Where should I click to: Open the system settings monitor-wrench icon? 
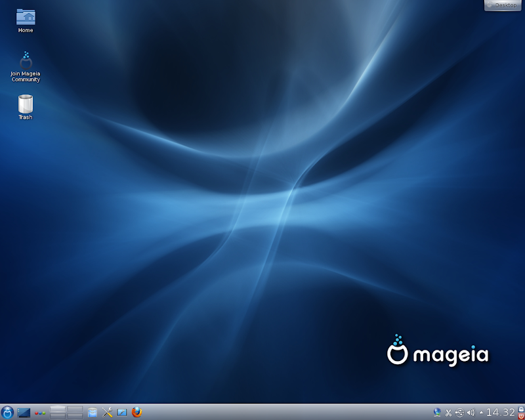tap(122, 412)
